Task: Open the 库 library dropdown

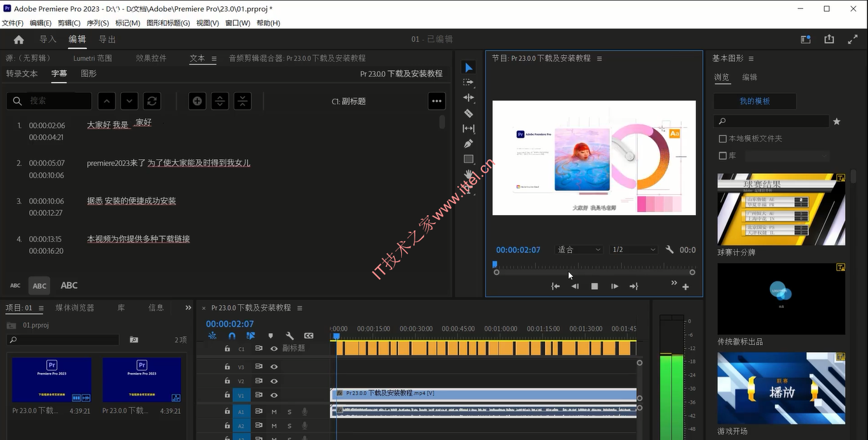Action: pos(788,155)
